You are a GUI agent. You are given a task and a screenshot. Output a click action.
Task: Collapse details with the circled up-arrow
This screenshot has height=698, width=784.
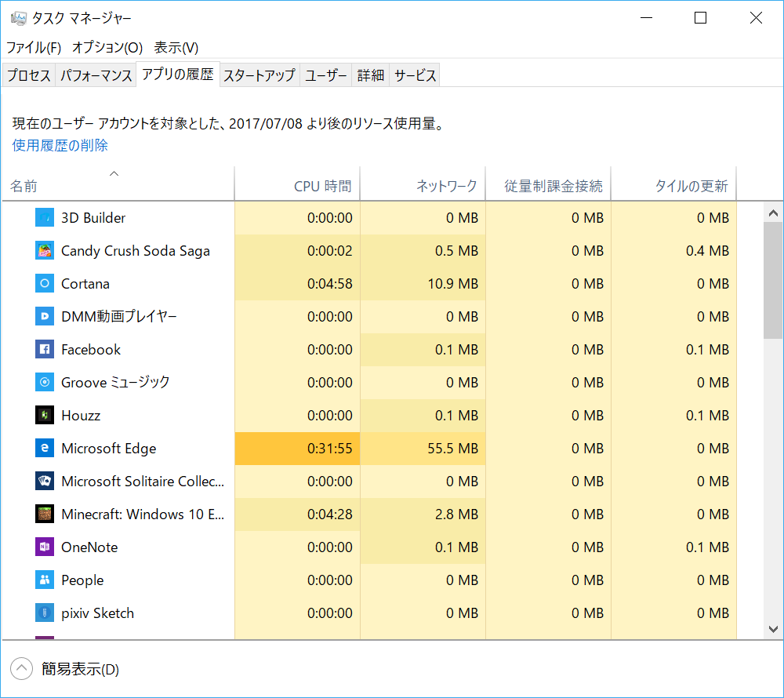point(21,668)
